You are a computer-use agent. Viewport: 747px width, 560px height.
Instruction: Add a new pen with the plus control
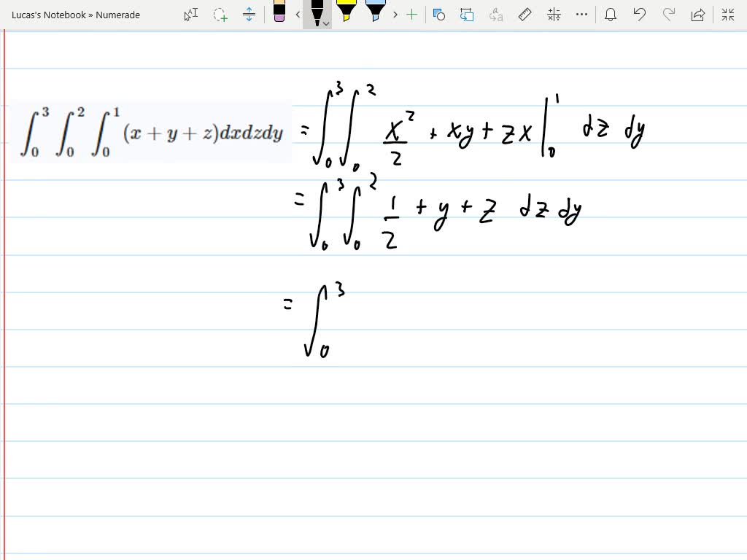(411, 15)
